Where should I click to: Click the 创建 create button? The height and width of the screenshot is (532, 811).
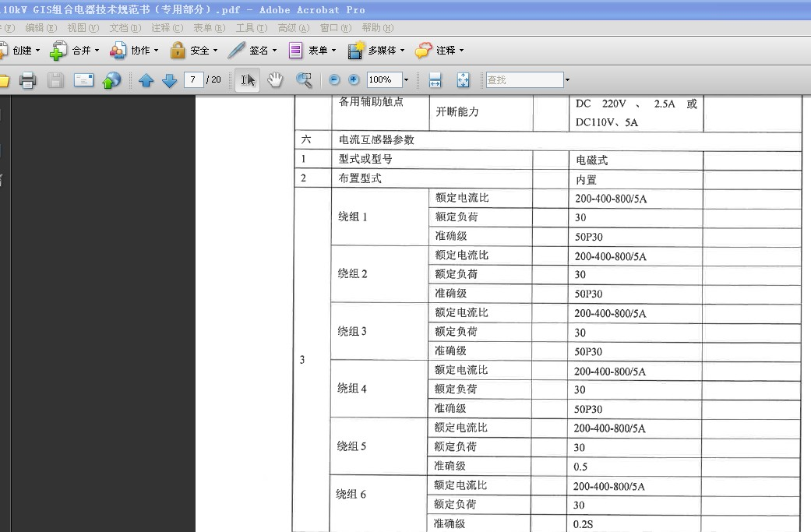pyautogui.click(x=23, y=51)
